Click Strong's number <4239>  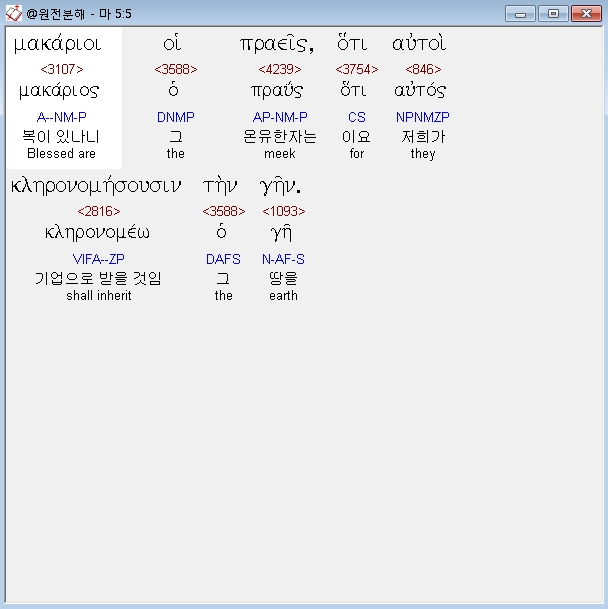click(x=280, y=69)
